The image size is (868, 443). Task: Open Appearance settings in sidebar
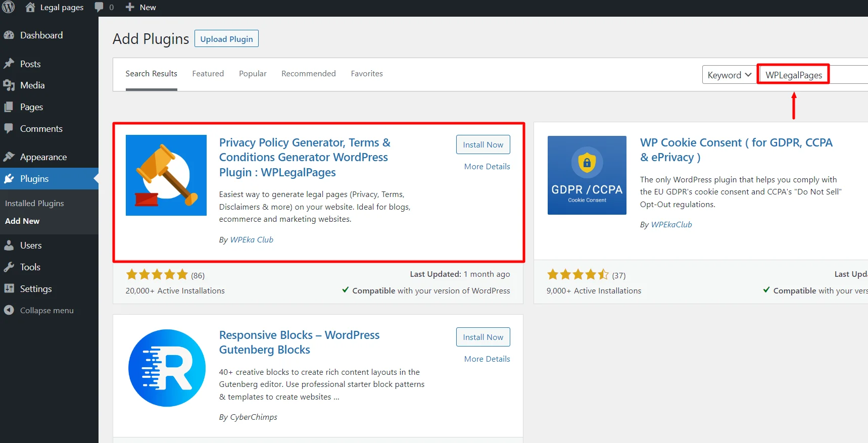pos(43,157)
